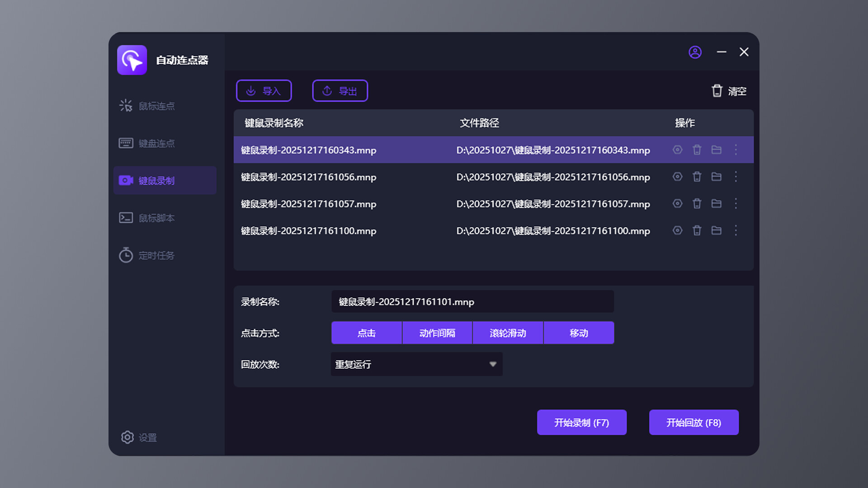868x488 pixels.
Task: Toggle 动作间隔 recording option
Action: point(437,333)
